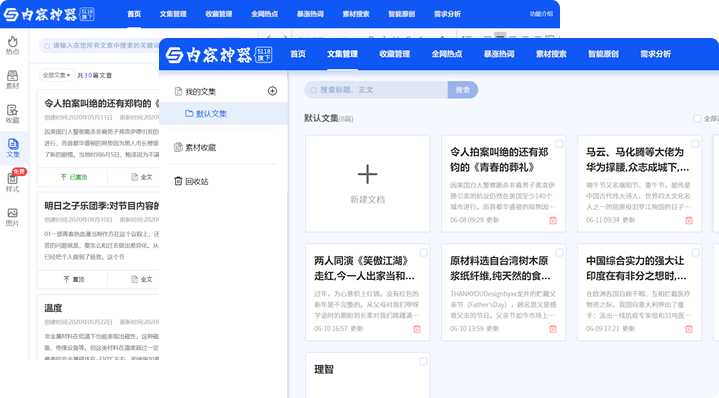Delete the 笑傲江湖 card via red icon

coord(417,329)
